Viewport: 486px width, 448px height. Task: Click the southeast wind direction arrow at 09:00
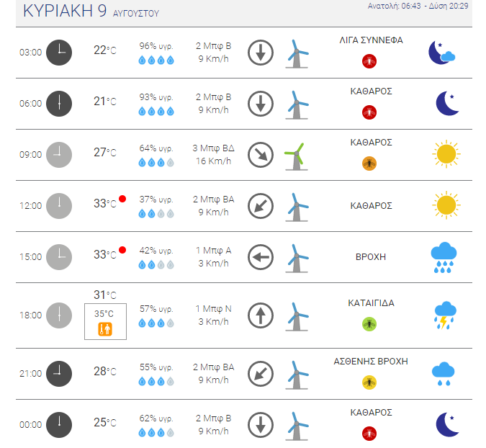[261, 155]
